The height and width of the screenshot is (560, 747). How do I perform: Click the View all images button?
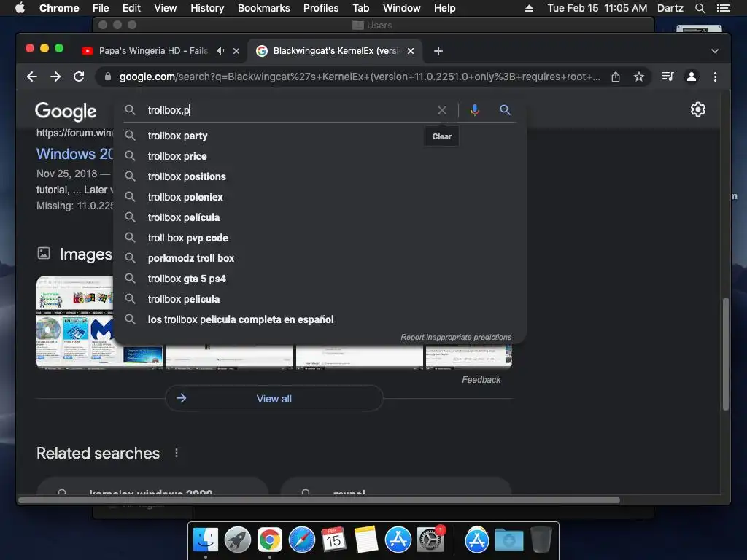(274, 399)
